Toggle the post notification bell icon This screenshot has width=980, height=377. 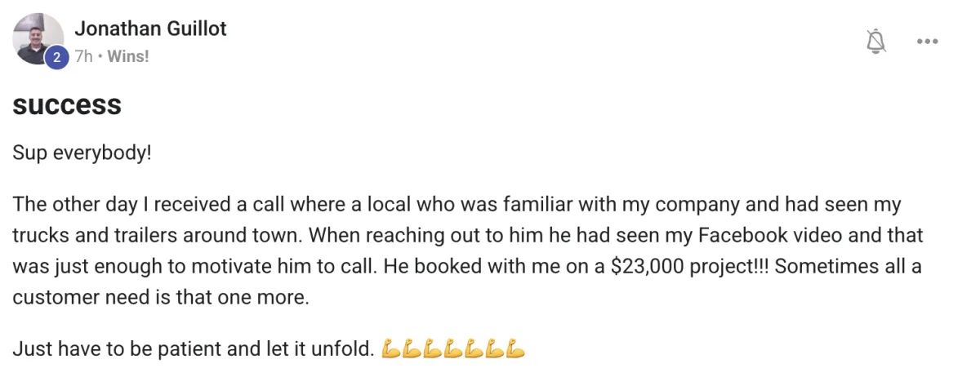[x=875, y=42]
